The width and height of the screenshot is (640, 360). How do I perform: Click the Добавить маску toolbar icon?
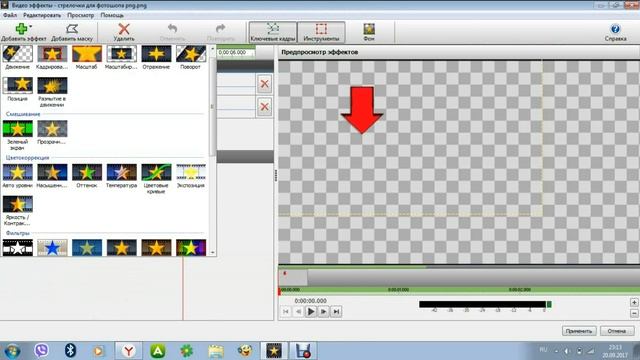tap(72, 29)
